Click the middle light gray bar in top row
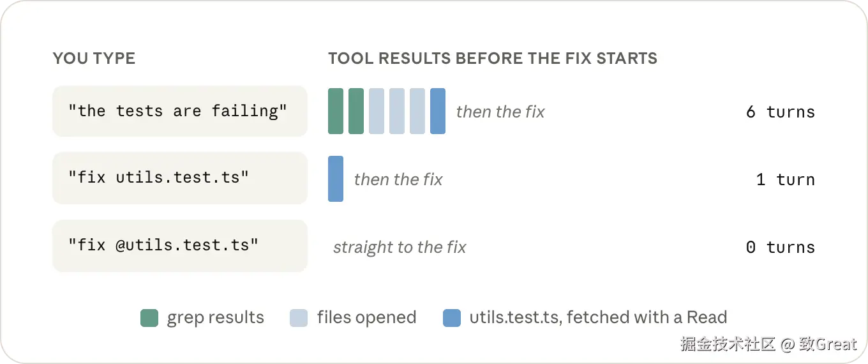Image resolution: width=868 pixels, height=364 pixels. click(397, 111)
